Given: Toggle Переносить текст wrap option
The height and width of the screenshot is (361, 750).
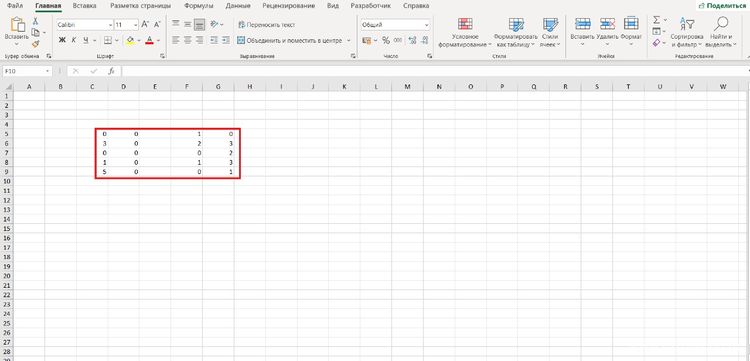Looking at the screenshot, I should tap(266, 24).
